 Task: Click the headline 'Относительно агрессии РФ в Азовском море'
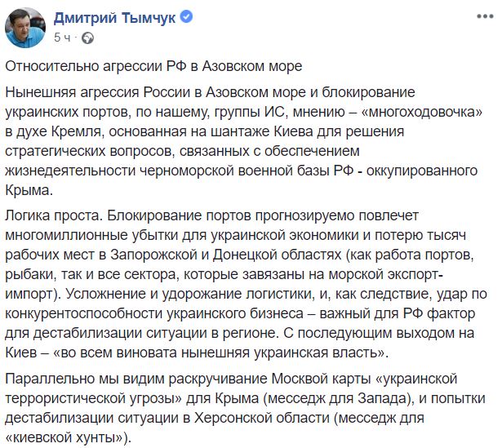pos(153,66)
